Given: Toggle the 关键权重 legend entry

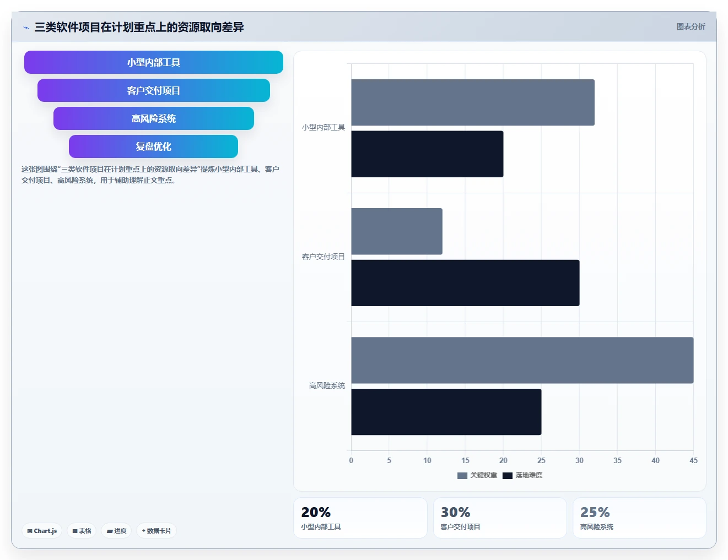Looking at the screenshot, I should click(477, 475).
